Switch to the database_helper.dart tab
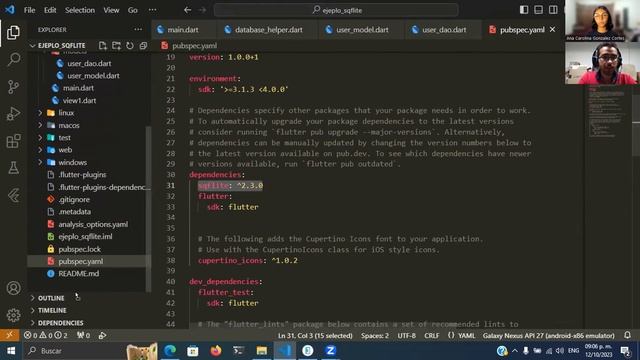The width and height of the screenshot is (640, 360). click(268, 29)
